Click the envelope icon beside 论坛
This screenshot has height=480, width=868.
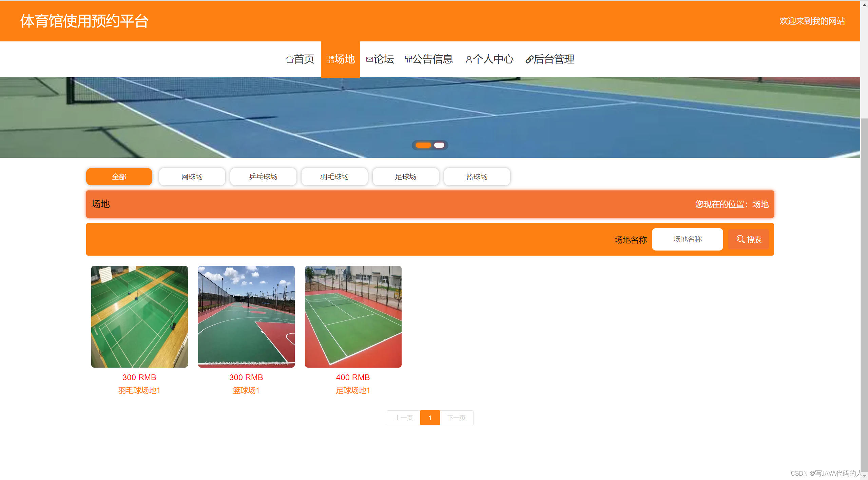click(369, 59)
